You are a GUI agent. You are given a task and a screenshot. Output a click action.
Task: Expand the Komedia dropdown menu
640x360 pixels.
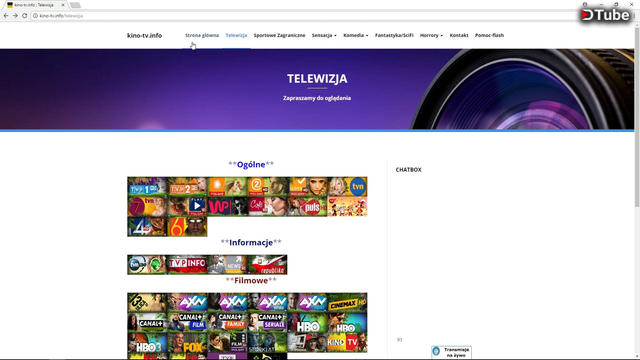pos(356,36)
